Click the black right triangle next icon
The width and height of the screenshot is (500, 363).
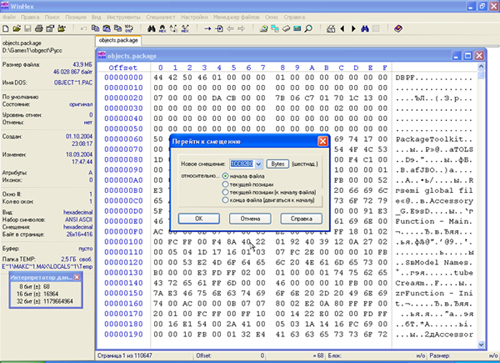354,29
